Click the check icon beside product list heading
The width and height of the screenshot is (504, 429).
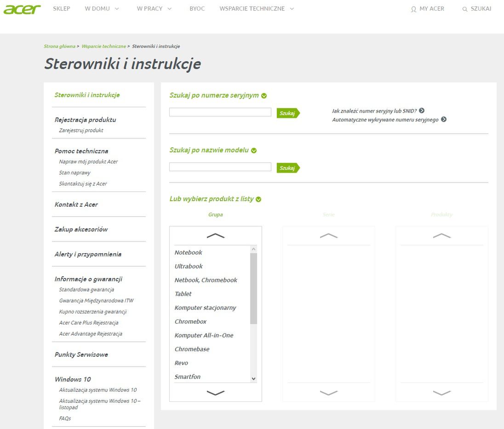pyautogui.click(x=258, y=199)
